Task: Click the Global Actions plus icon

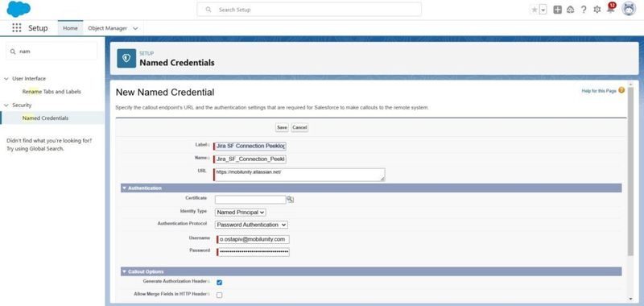Action: 557,10
